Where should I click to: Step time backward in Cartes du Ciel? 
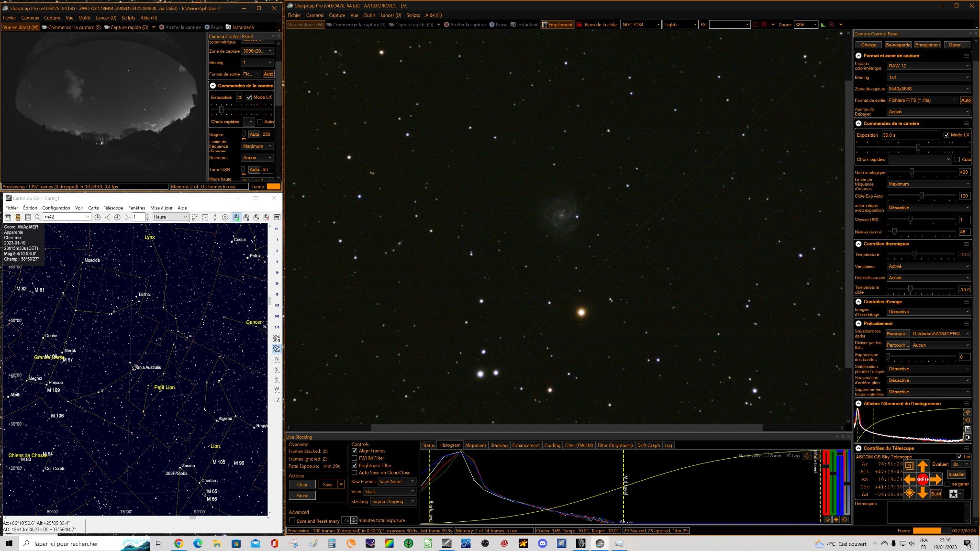pos(108,217)
